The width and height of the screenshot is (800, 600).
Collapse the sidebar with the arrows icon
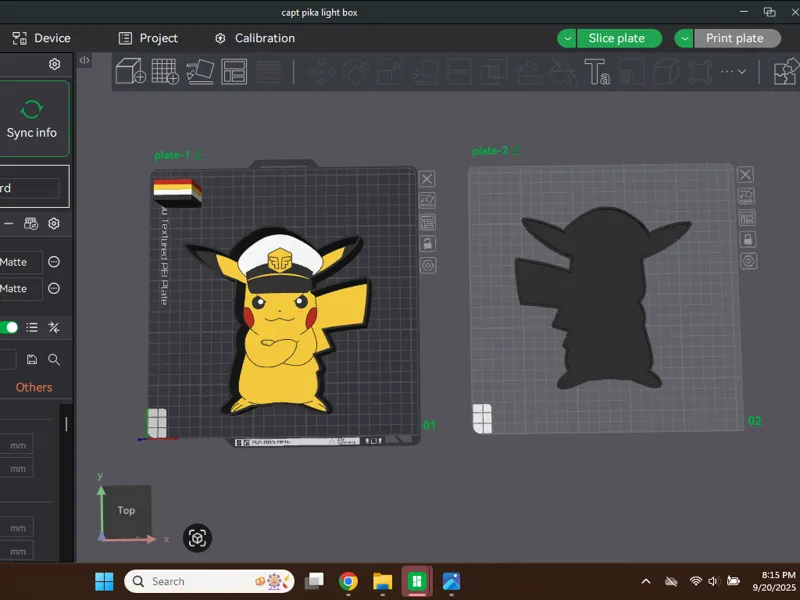coord(84,60)
